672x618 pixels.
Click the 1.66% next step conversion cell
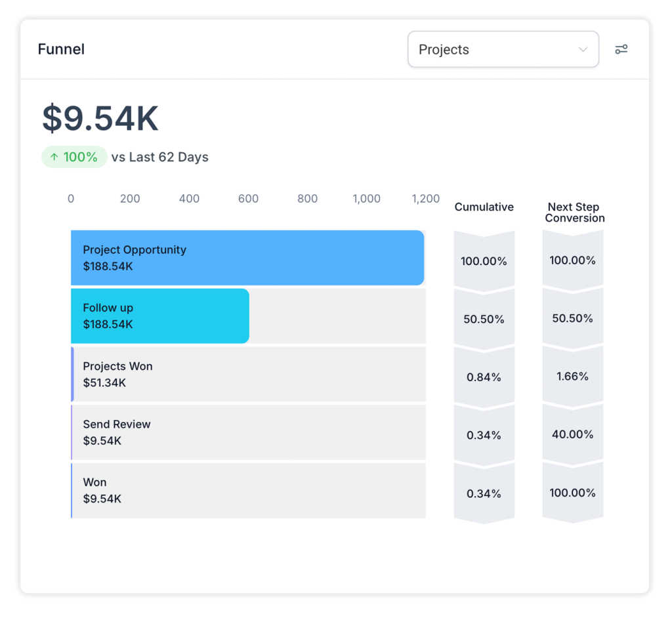[572, 377]
